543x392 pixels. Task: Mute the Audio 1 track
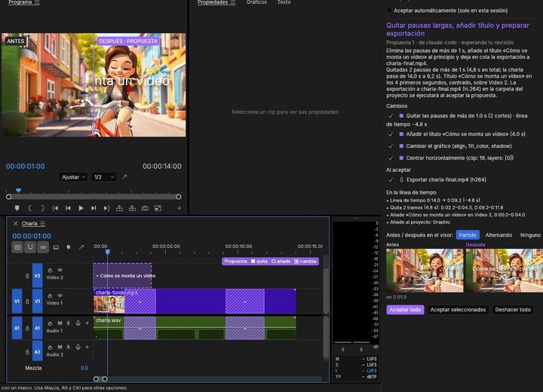[x=60, y=323]
